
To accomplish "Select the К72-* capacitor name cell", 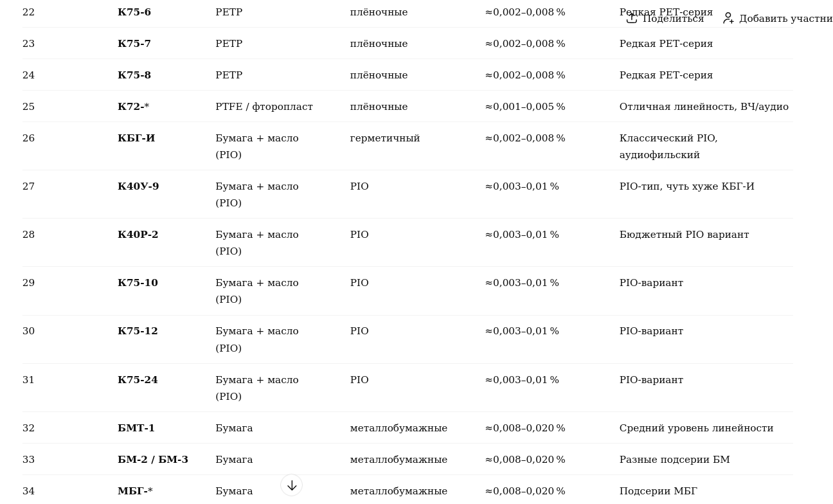I will (133, 107).
